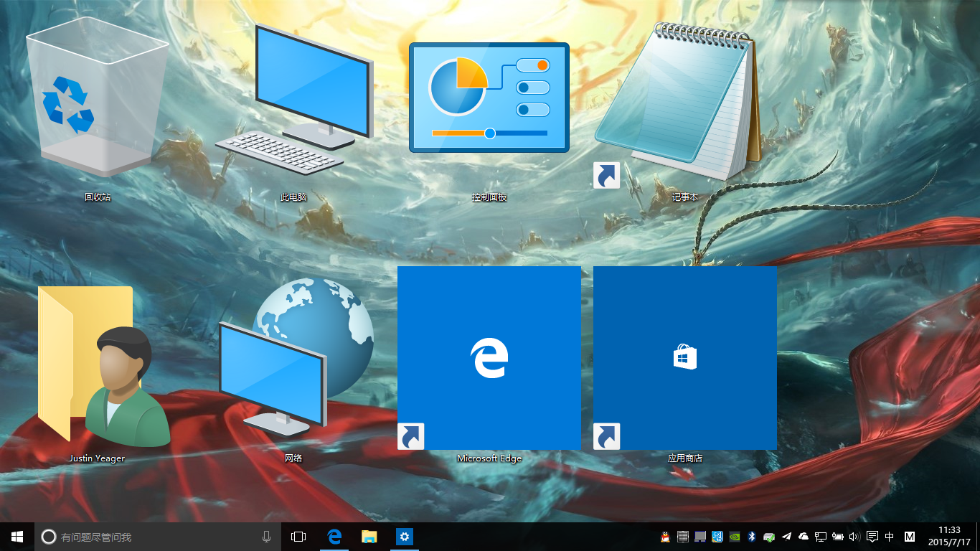Open File Explorer from the taskbar

[x=368, y=536]
